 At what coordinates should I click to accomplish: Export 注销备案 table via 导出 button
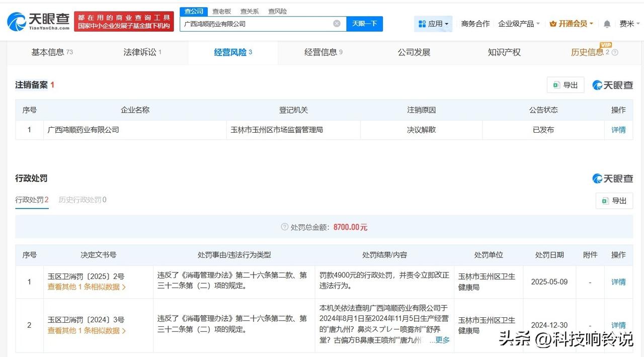pos(566,85)
